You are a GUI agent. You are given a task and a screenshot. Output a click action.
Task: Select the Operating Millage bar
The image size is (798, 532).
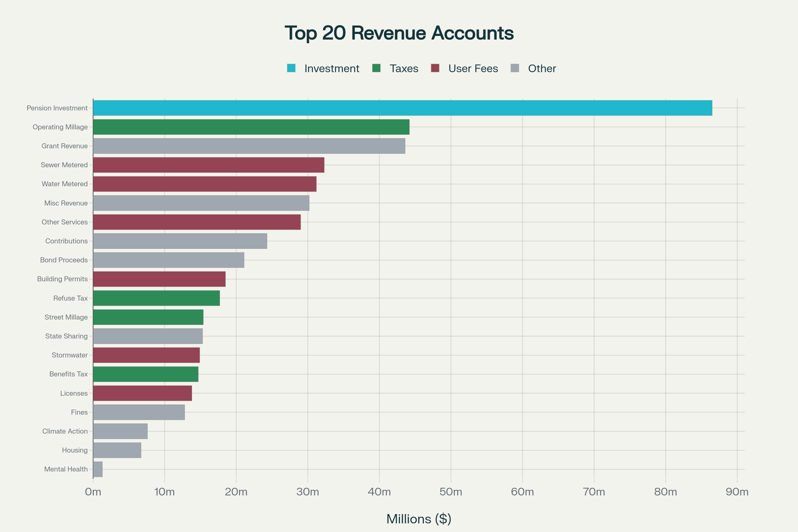251,127
